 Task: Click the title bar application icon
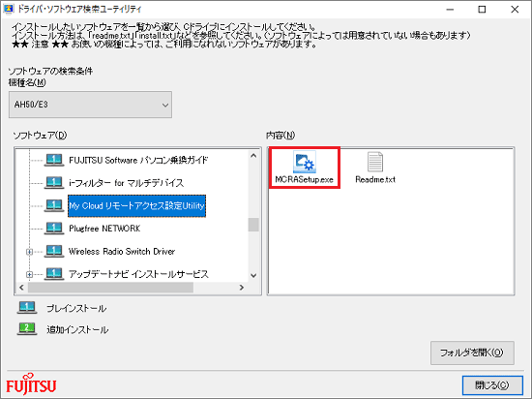(8, 9)
